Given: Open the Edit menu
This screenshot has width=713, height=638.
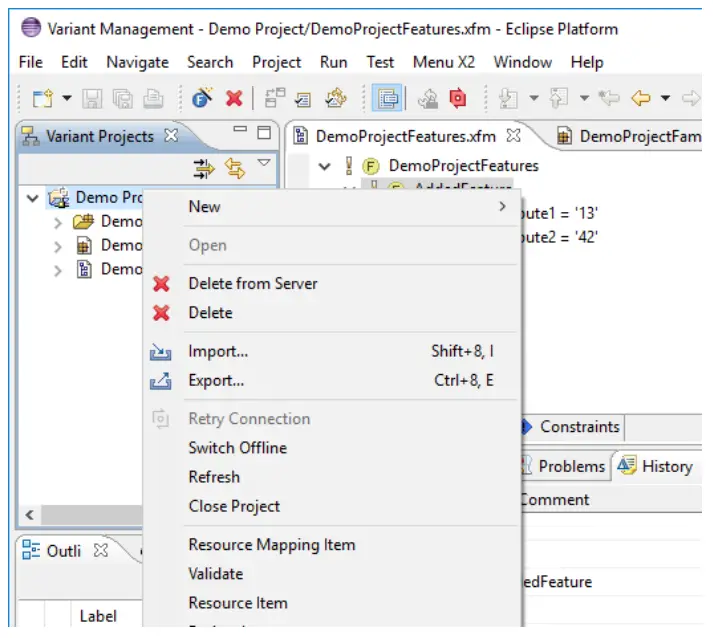Looking at the screenshot, I should tap(74, 62).
